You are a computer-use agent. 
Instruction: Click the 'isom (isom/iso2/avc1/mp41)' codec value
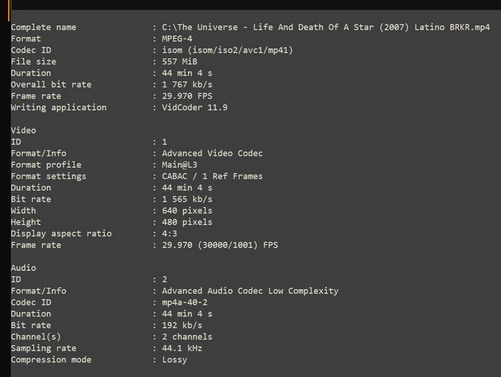pyautogui.click(x=227, y=50)
